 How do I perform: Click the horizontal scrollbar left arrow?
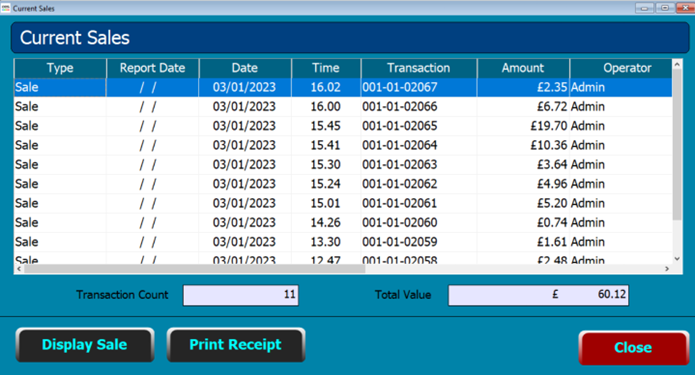[19, 269]
